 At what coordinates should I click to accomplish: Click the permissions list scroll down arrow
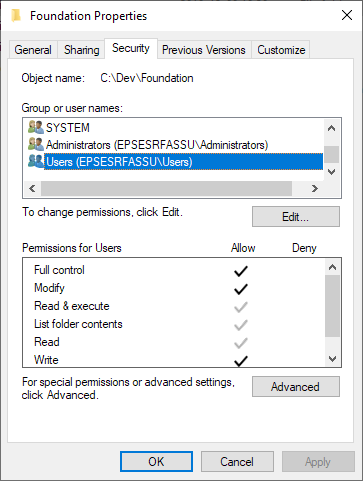pos(332,359)
